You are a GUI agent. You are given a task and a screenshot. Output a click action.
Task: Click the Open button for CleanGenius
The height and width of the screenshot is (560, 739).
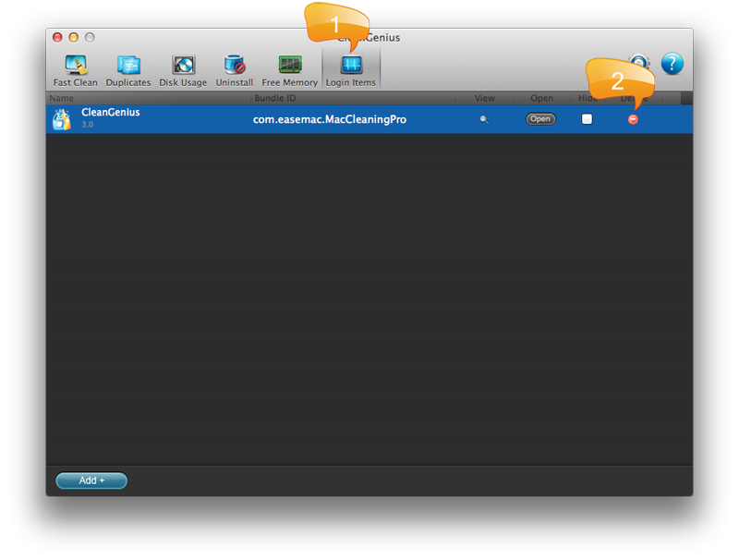[x=540, y=119]
